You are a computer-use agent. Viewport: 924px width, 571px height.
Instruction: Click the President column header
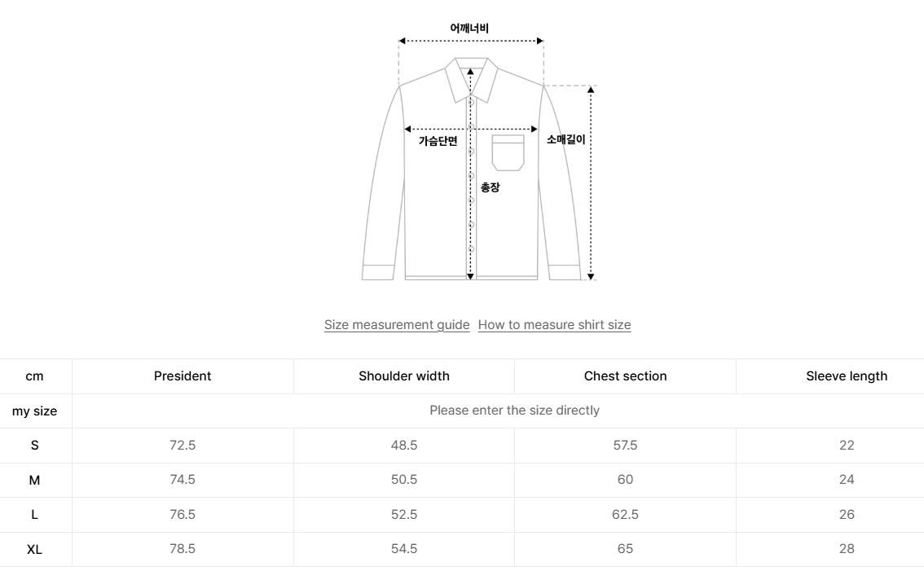(x=183, y=376)
